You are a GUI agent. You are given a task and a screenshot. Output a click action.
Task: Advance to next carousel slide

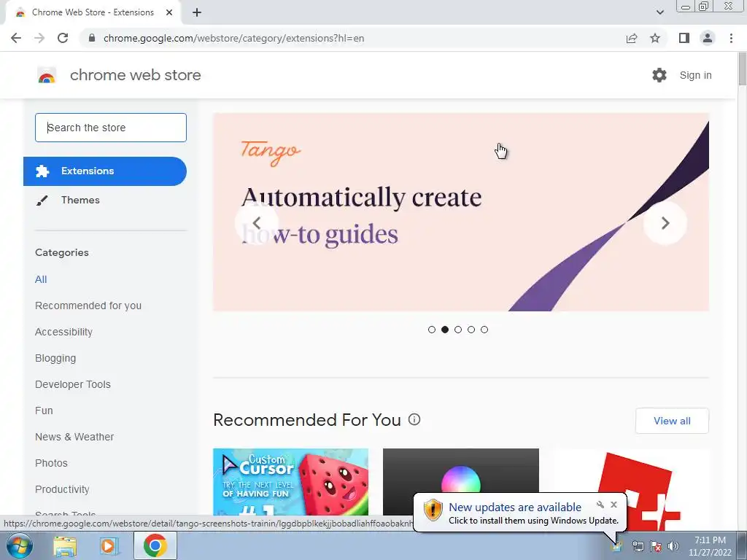pyautogui.click(x=665, y=223)
